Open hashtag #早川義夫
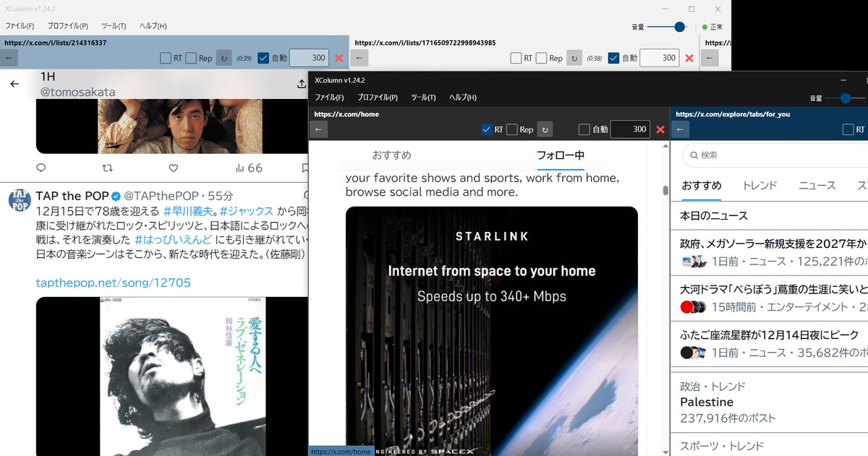Image resolution: width=868 pixels, height=456 pixels. [190, 211]
